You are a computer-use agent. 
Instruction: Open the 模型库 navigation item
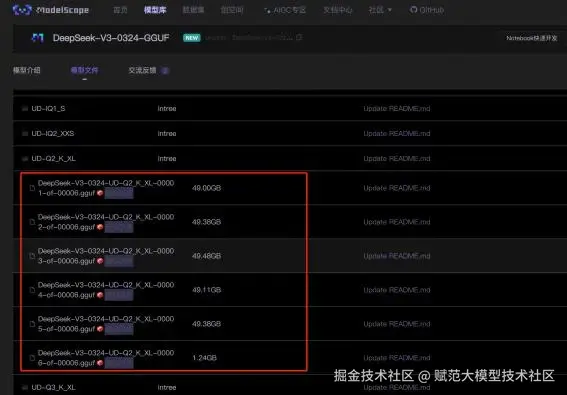pyautogui.click(x=155, y=10)
